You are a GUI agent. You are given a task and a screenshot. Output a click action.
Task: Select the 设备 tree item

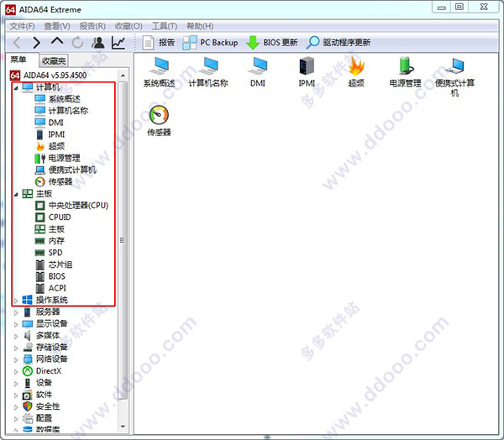[x=37, y=383]
